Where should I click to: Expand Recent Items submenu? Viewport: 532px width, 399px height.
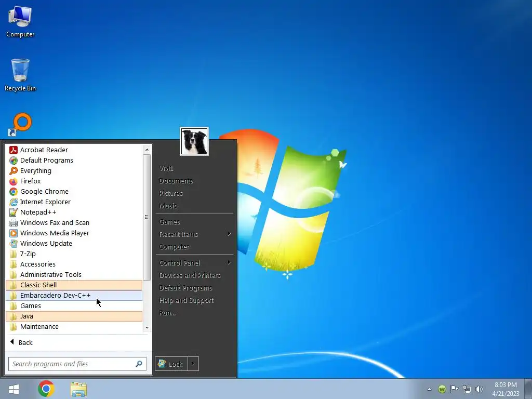[195, 234]
